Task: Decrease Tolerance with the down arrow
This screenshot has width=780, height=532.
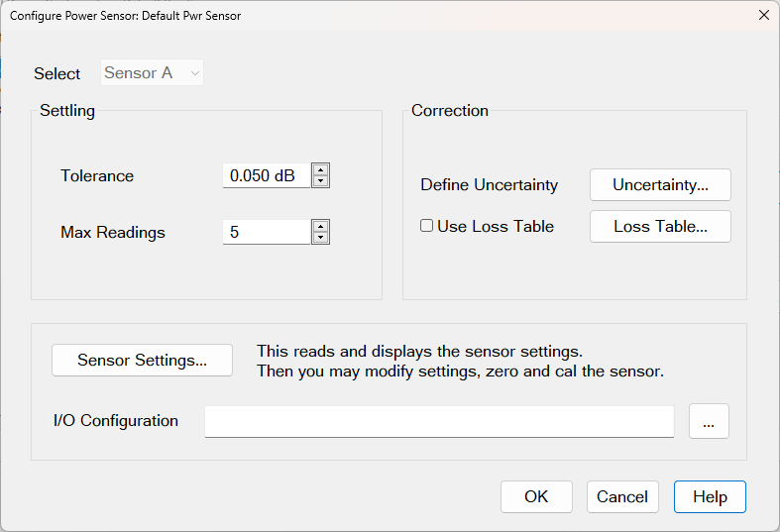Action: (320, 182)
